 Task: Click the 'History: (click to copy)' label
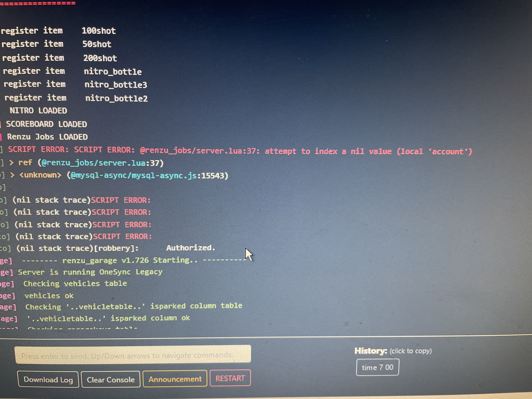393,351
